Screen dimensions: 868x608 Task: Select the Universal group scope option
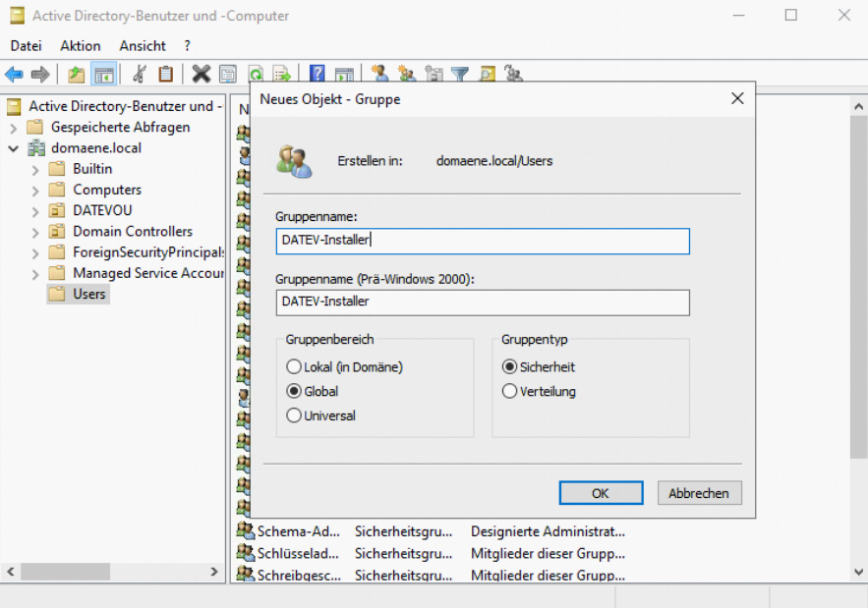point(293,415)
